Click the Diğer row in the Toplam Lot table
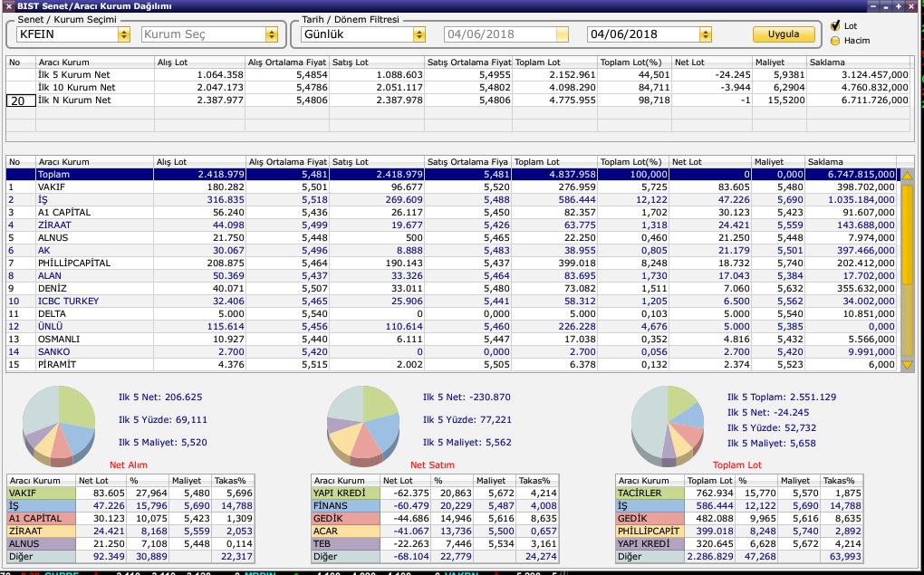 point(739,556)
